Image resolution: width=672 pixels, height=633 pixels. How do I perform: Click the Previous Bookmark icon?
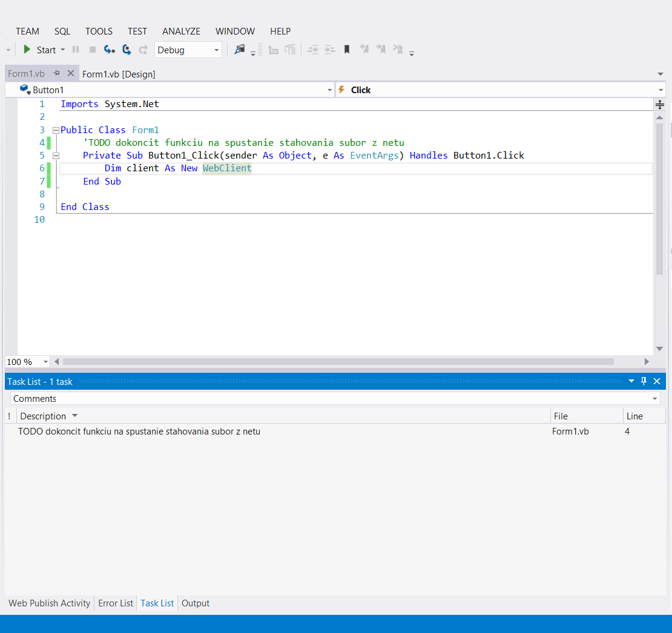[364, 49]
